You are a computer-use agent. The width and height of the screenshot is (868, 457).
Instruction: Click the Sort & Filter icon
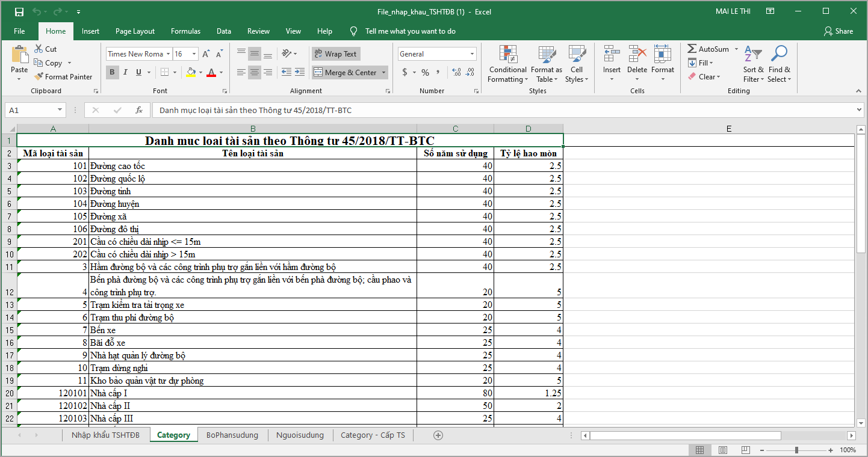(x=752, y=55)
